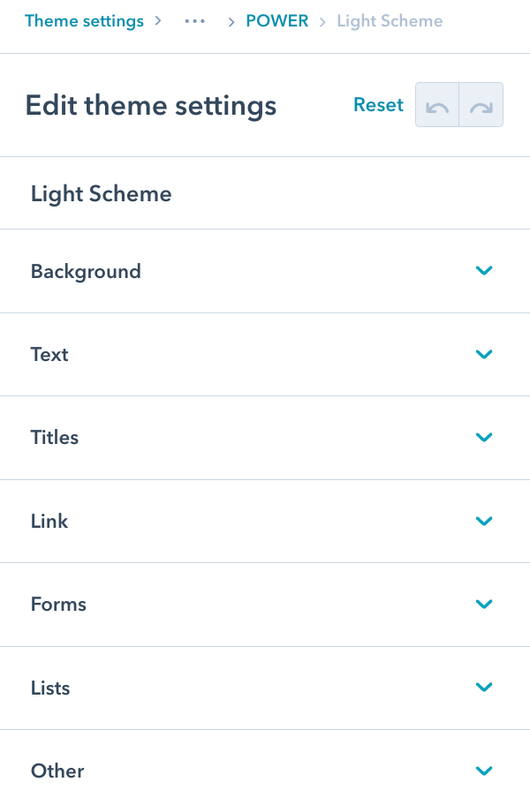Screen dimensions: 530x812
Task: Click the Edit theme settings heading
Action: coord(150,105)
